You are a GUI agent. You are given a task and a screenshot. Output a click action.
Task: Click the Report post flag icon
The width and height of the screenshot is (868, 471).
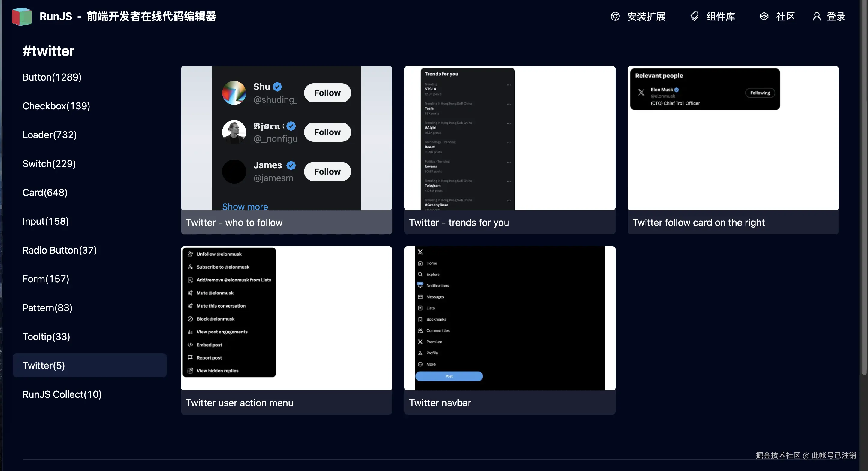(190, 358)
